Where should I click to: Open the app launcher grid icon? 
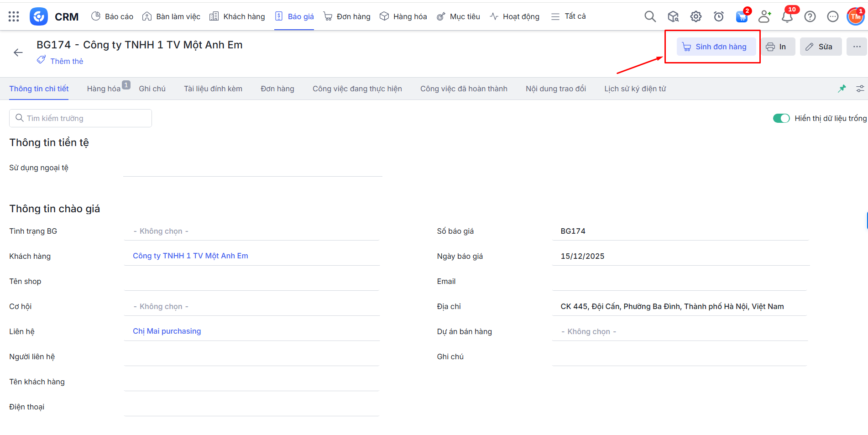coord(14,16)
